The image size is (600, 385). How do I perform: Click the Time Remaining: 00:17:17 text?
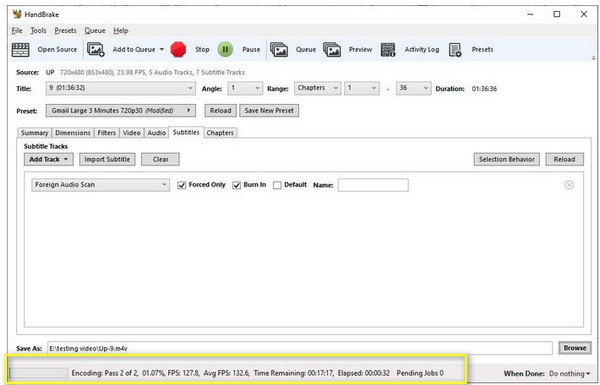[x=293, y=373]
